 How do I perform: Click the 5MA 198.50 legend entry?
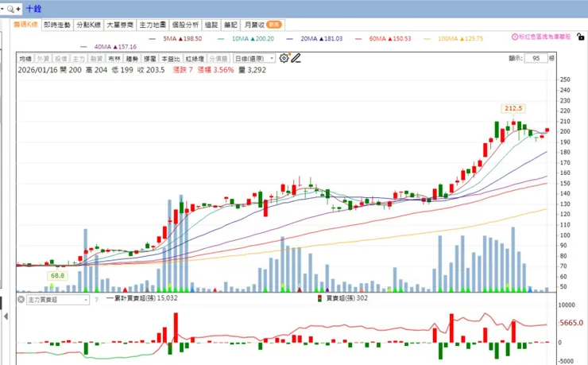tap(175, 39)
